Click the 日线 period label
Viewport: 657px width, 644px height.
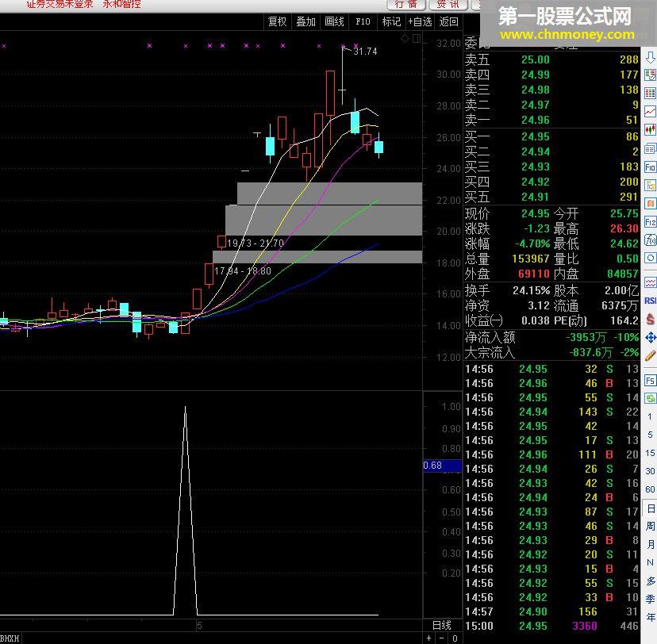tap(442, 626)
